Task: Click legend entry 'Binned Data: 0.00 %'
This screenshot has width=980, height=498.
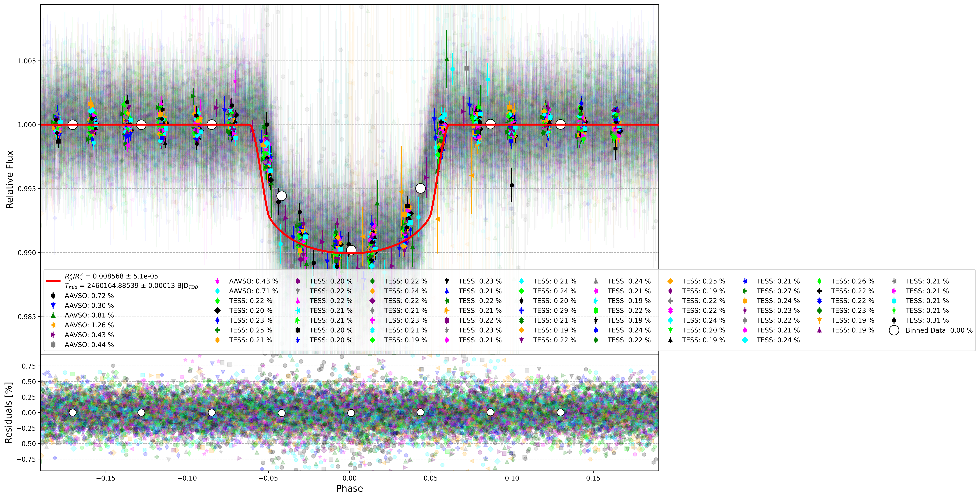Action: click(939, 330)
